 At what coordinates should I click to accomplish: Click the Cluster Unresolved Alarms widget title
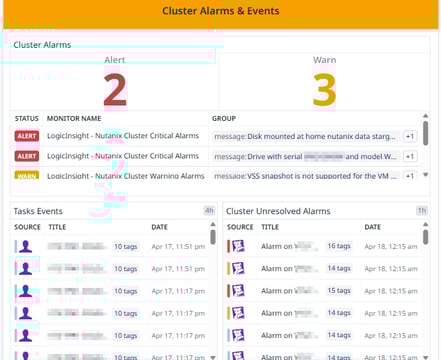[278, 211]
